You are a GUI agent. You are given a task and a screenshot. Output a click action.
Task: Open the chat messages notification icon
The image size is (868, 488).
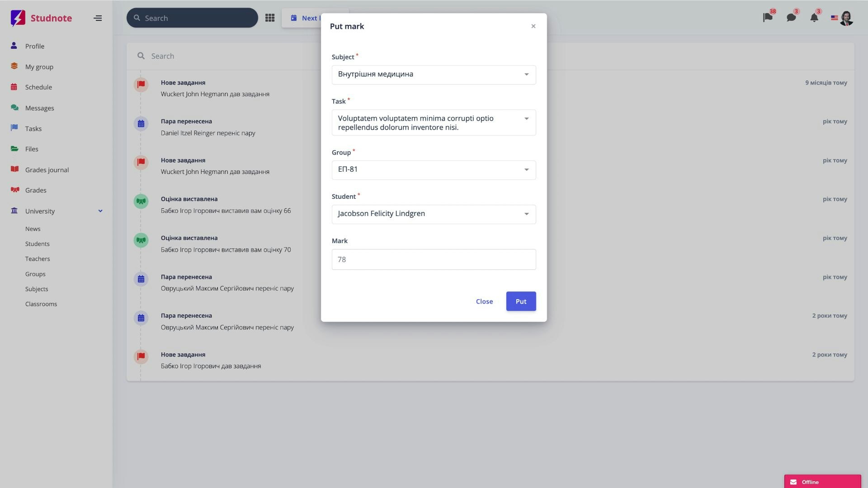coord(791,18)
